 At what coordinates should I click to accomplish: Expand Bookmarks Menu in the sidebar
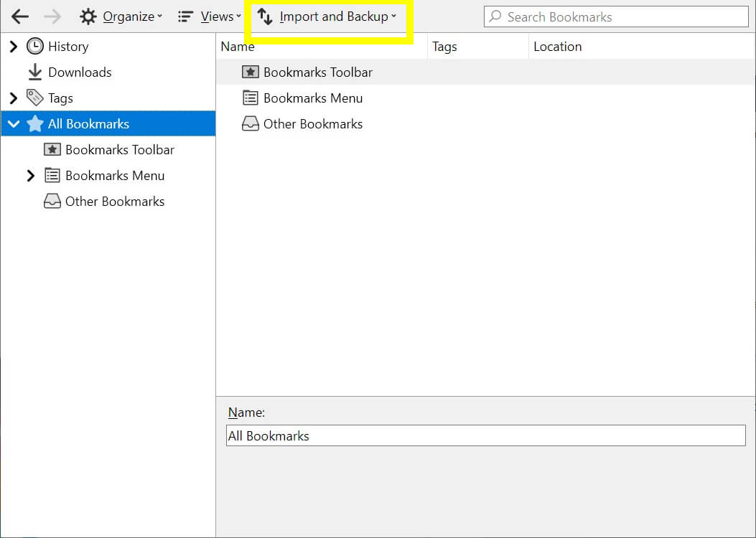click(x=30, y=175)
